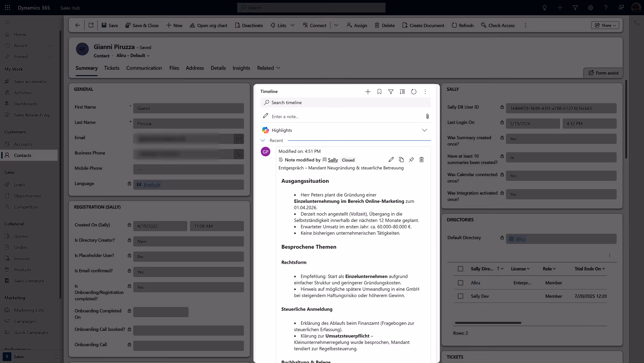Screen dimensions: 644x363
Task: Open the Related tab dropdown
Action: click(x=269, y=68)
